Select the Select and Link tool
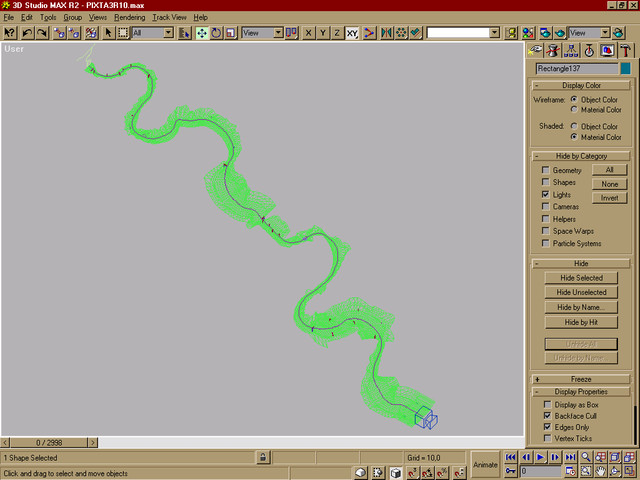This screenshot has height=480, width=640. (x=60, y=33)
